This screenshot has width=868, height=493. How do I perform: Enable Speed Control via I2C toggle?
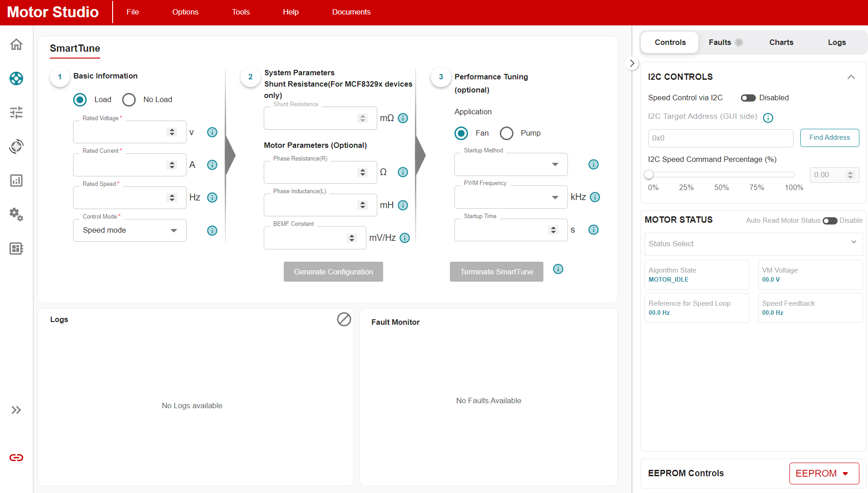(x=748, y=98)
